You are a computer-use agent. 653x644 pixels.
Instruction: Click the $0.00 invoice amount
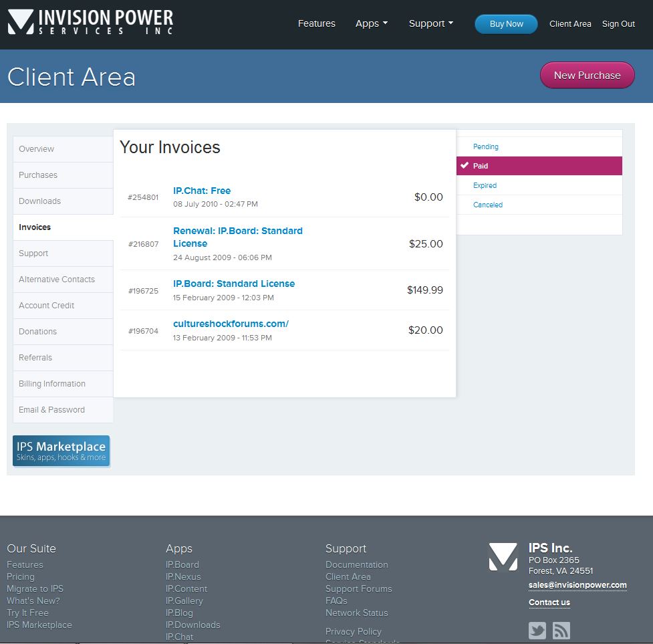coord(428,197)
